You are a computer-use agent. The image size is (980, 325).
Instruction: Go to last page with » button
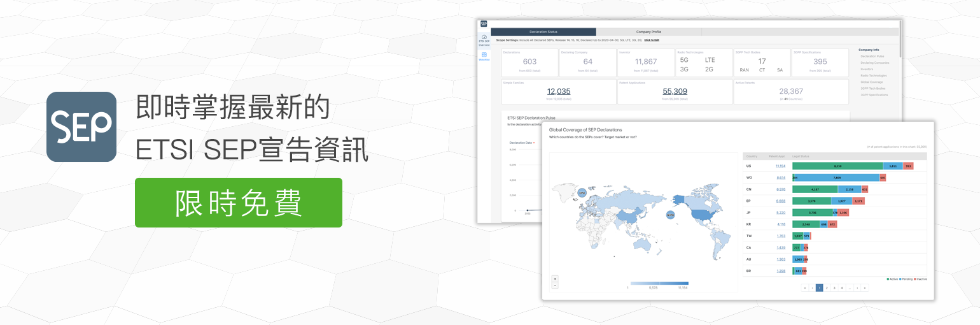click(x=864, y=288)
